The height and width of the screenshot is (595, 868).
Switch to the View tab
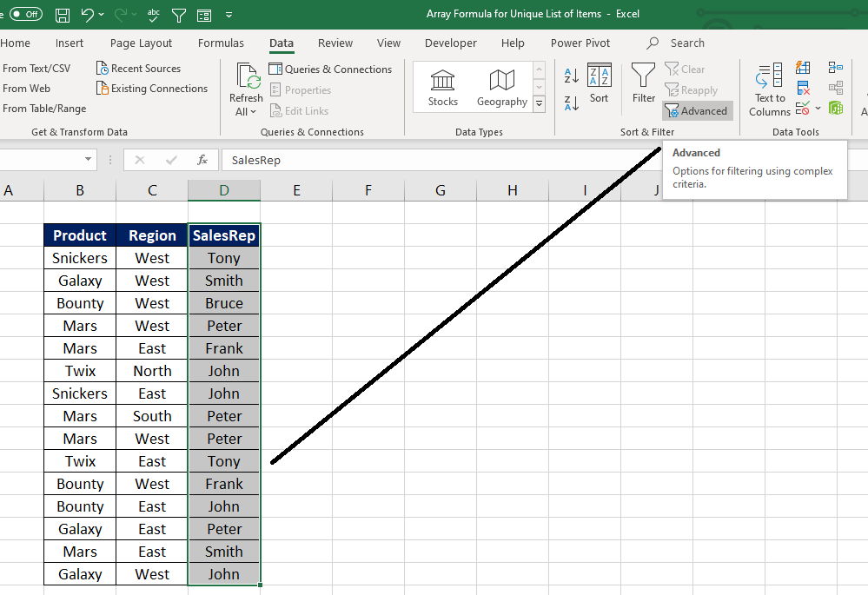[388, 43]
